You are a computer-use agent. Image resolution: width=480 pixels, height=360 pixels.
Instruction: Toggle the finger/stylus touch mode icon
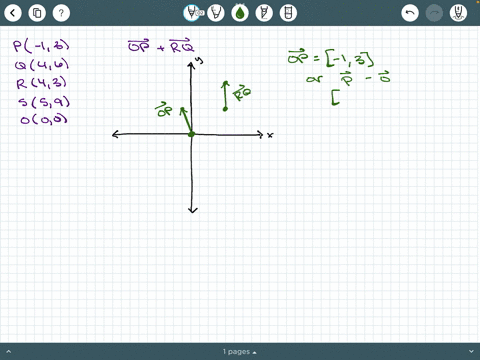(458, 13)
